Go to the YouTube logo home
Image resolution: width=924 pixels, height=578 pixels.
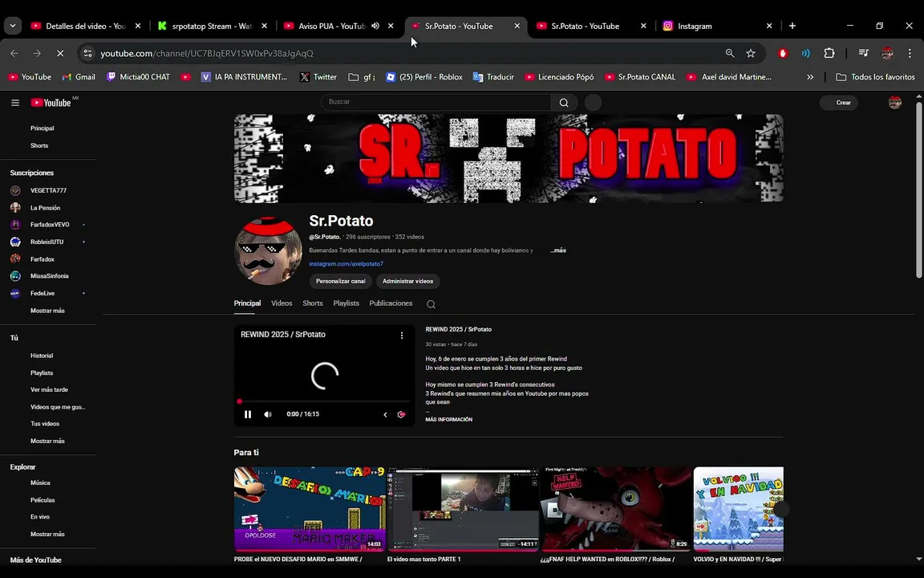point(51,103)
